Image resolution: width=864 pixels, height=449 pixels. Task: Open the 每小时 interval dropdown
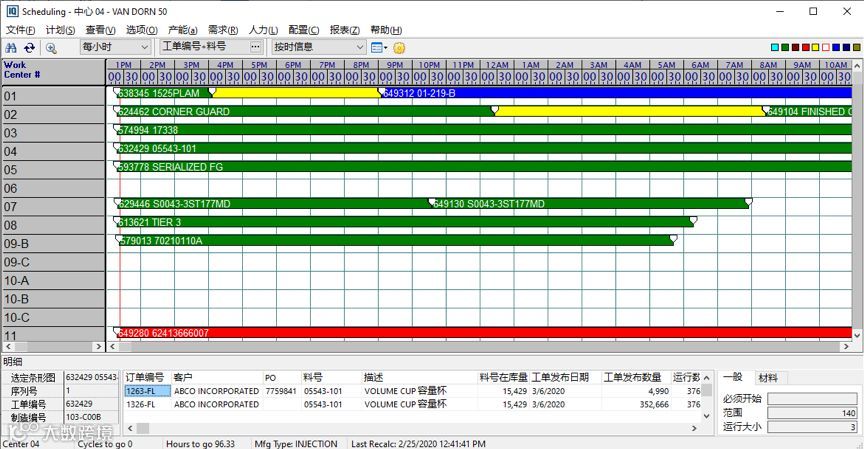pos(115,47)
